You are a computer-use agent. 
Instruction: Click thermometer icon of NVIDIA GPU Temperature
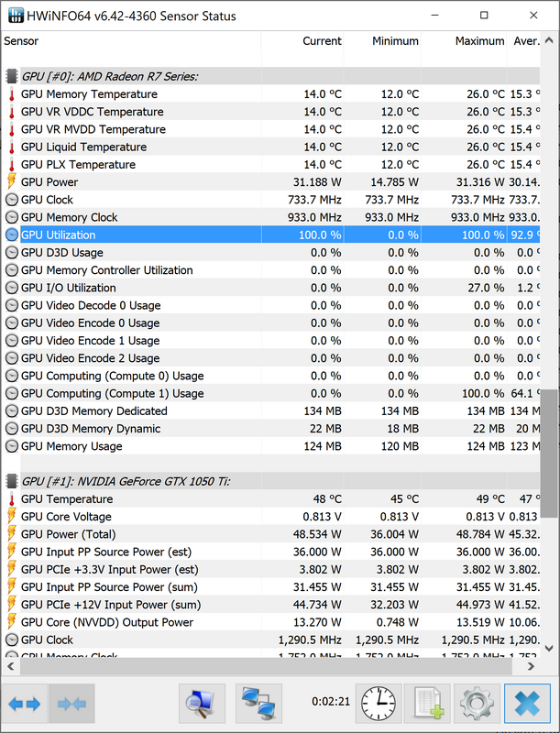12,499
